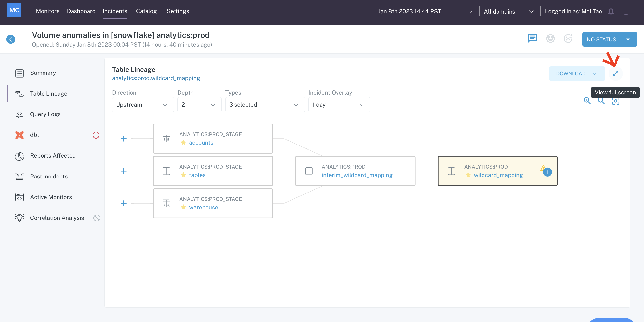Click the MC logo icon
This screenshot has width=644, height=322.
click(x=14, y=10)
